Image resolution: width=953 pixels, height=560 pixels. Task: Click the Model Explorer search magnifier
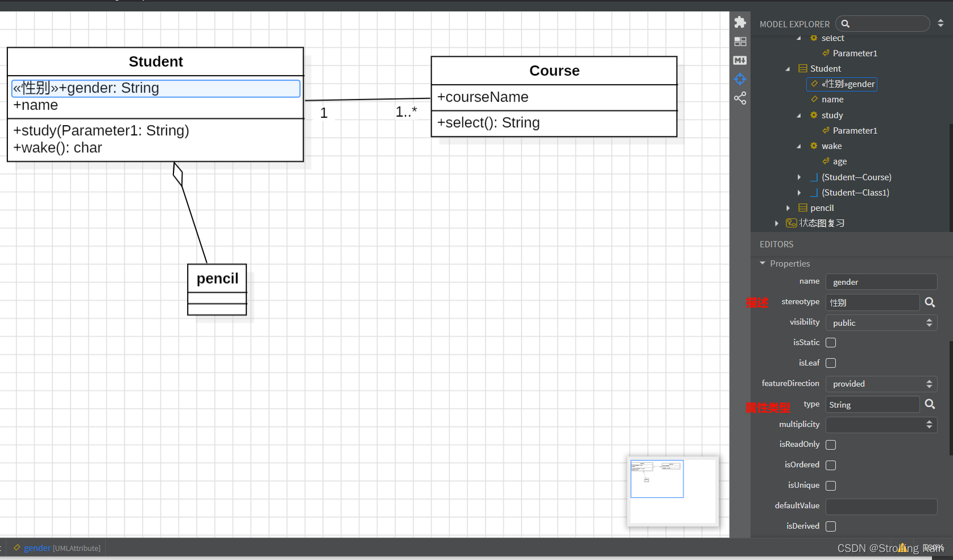point(846,24)
